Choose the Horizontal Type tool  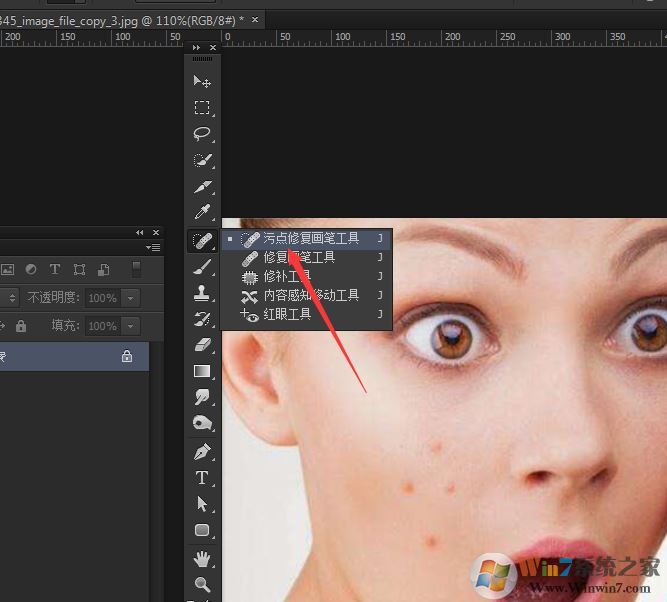point(202,478)
